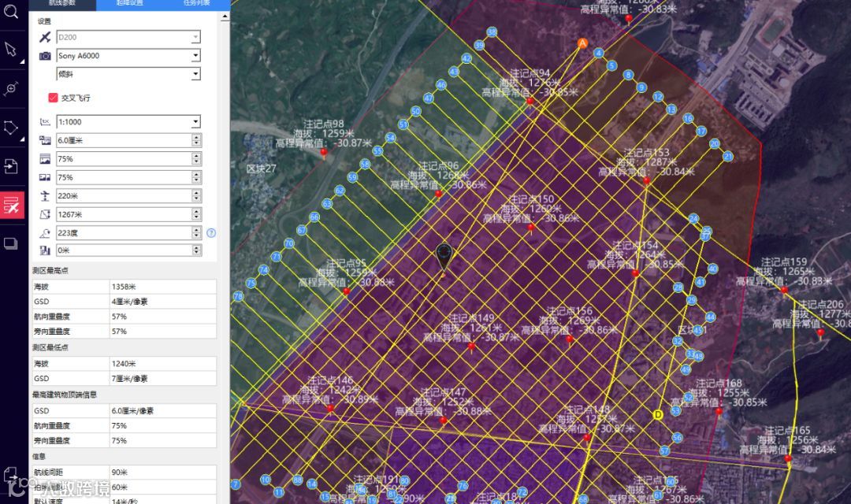The image size is (851, 504).
Task: Select the orange takeoff point A marker
Action: pos(582,43)
